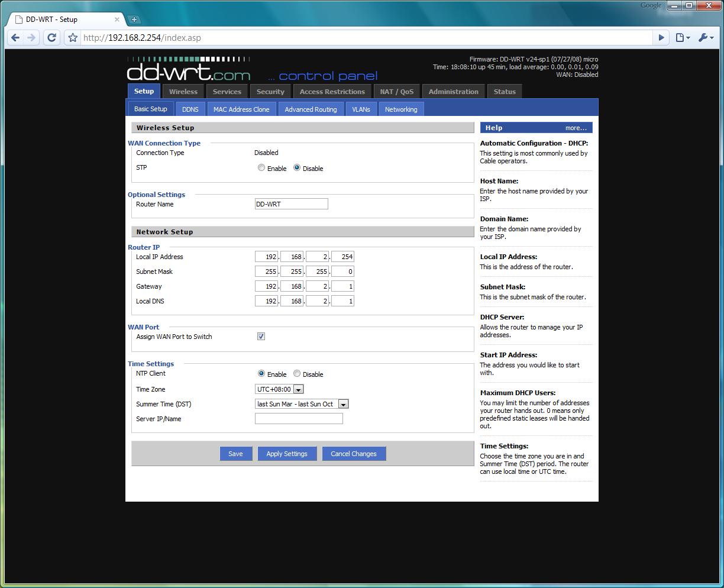Bookmark this page with the star icon
724x588 pixels.
[73, 38]
